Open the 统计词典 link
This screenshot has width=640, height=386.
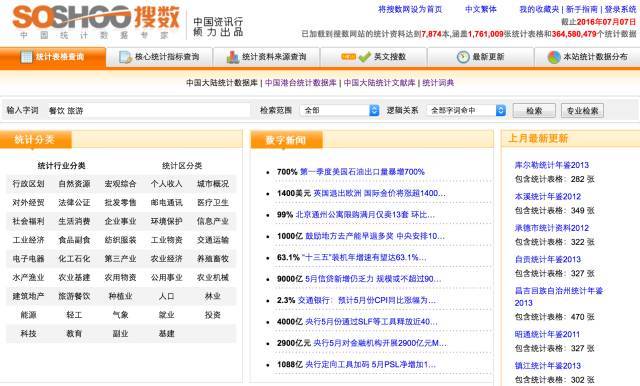[x=438, y=83]
